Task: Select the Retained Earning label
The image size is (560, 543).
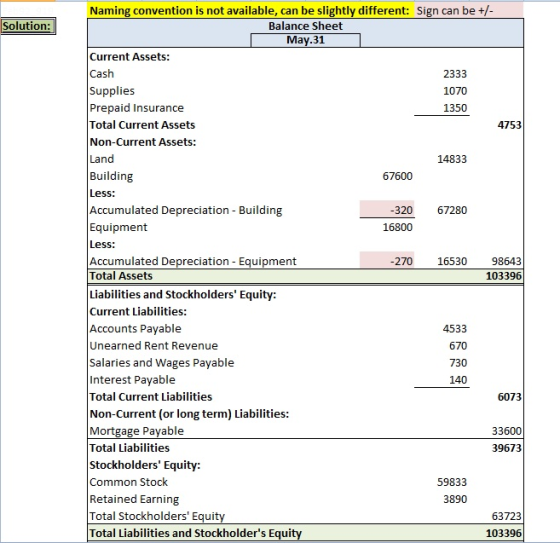Action: 134,499
